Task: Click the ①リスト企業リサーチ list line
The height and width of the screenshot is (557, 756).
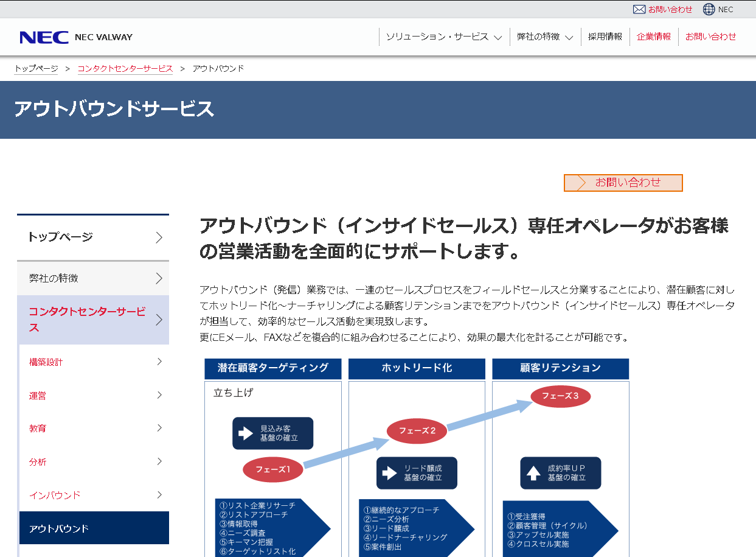Action: [258, 505]
